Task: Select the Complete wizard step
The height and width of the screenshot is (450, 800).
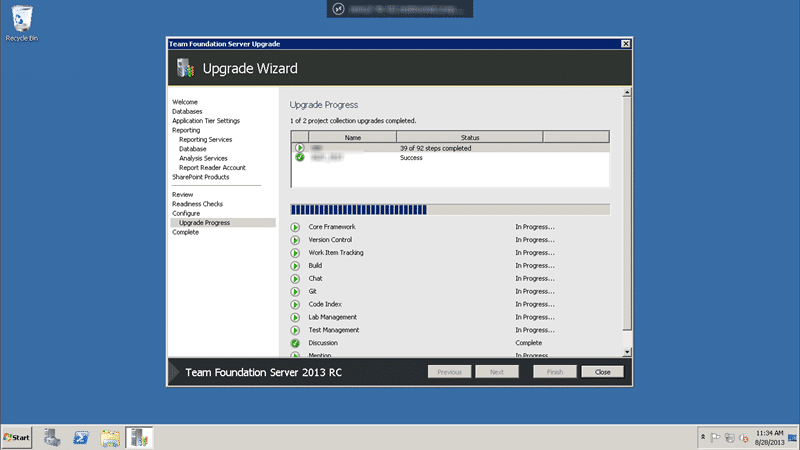Action: pyautogui.click(x=185, y=232)
